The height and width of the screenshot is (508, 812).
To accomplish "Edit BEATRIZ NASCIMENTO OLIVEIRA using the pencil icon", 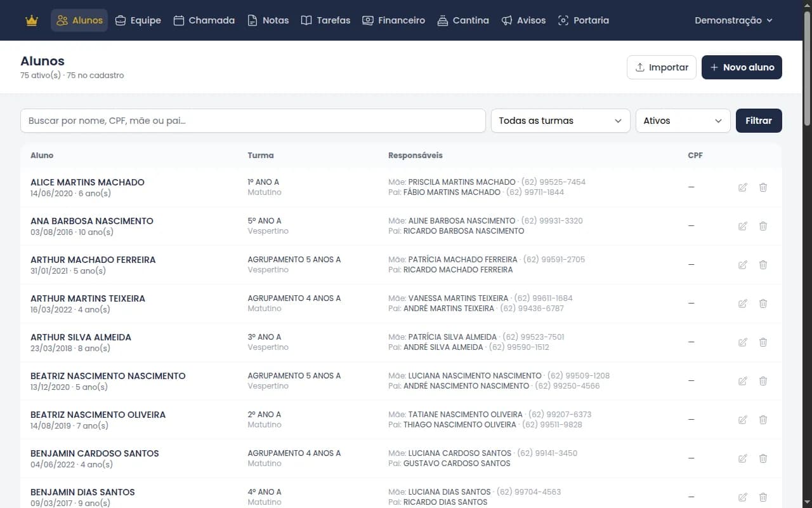I will 743,420.
